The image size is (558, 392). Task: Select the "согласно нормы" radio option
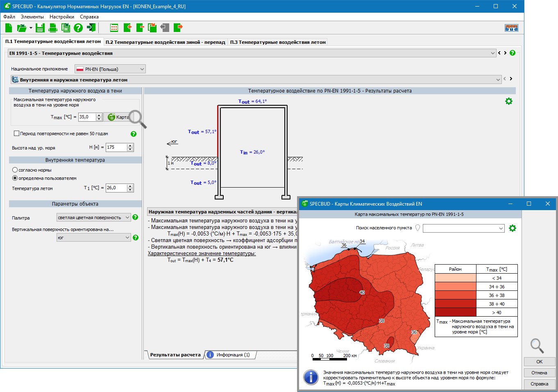(15, 170)
